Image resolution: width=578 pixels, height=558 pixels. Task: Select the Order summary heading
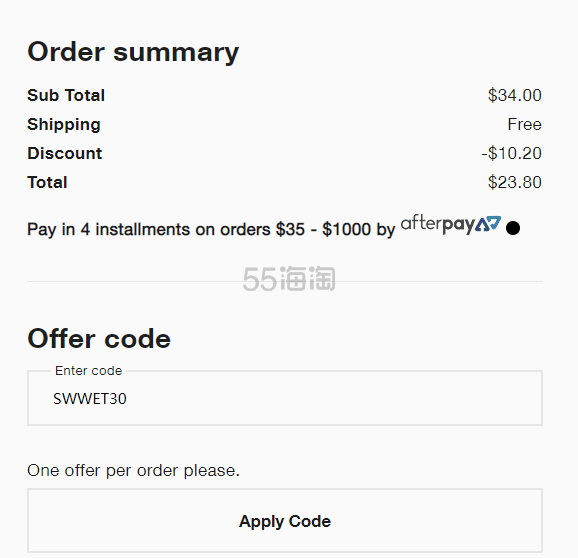tap(133, 52)
